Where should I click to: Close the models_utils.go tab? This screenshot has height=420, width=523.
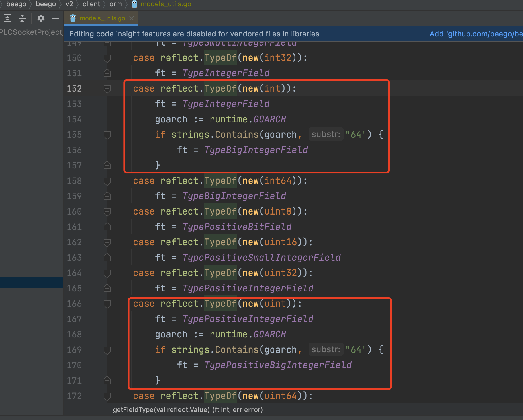(132, 18)
